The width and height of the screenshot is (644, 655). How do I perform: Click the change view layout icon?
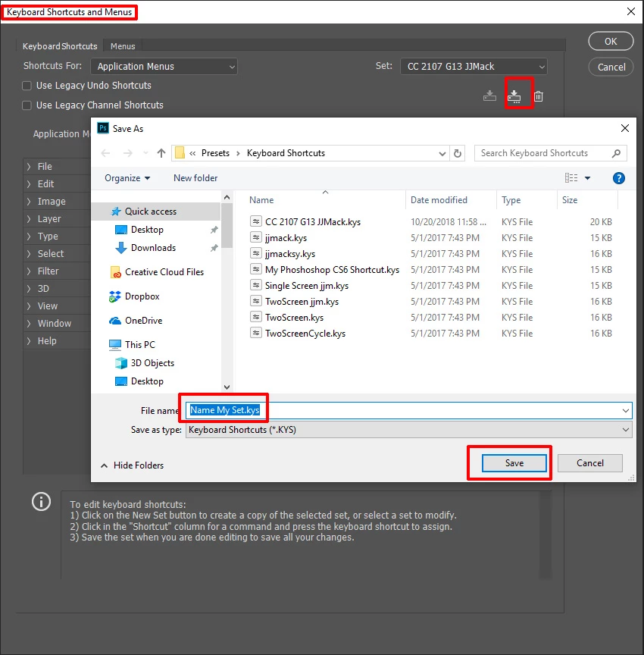coord(571,178)
